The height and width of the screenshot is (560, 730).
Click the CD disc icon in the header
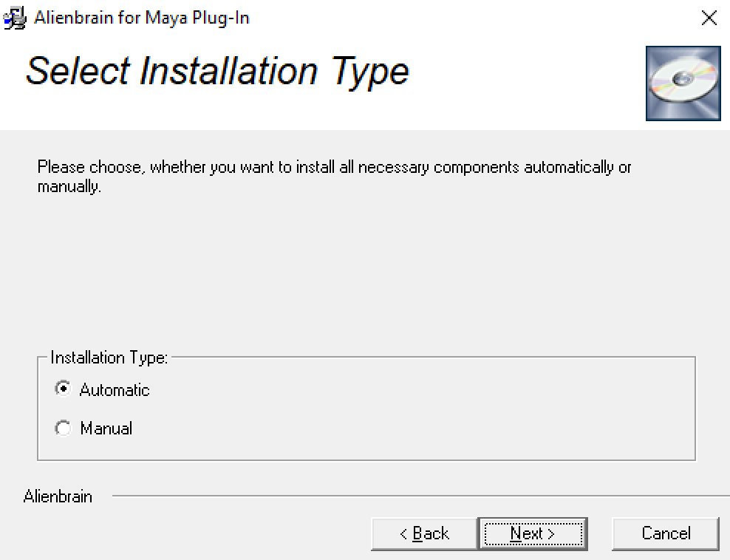(683, 83)
